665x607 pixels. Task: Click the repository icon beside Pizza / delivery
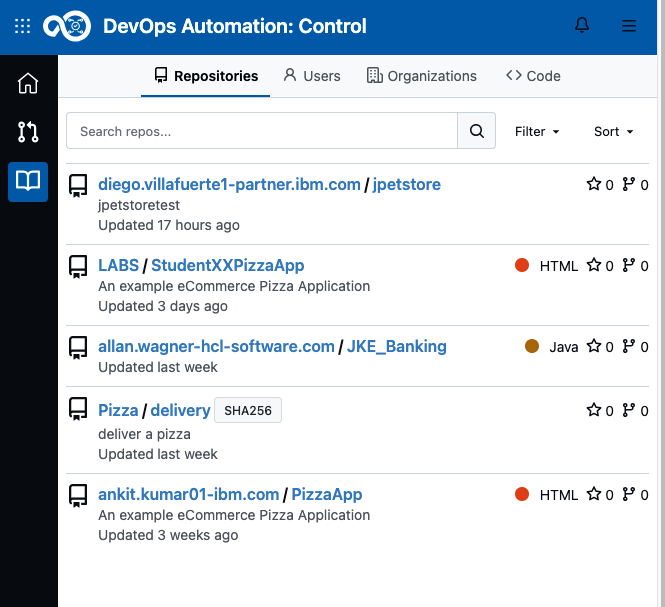click(x=78, y=409)
